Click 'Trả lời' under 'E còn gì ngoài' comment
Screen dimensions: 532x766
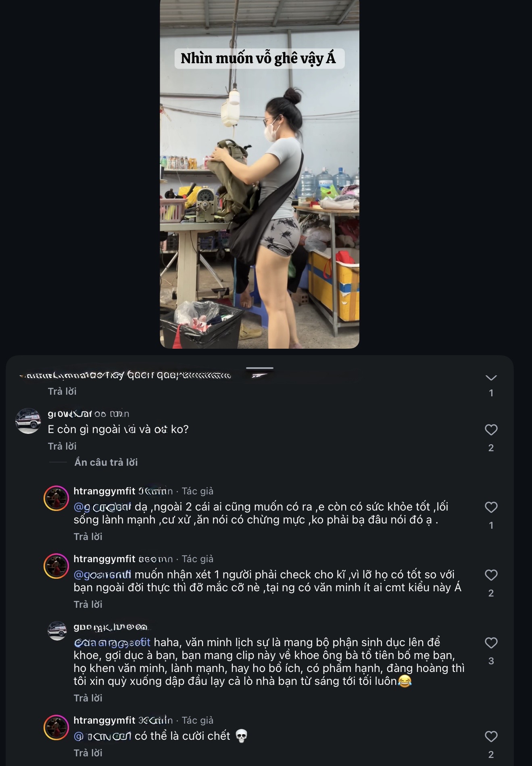click(62, 446)
